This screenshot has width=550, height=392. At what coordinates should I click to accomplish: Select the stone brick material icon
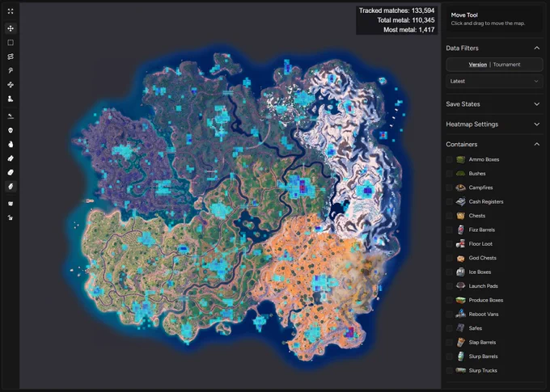point(11,172)
